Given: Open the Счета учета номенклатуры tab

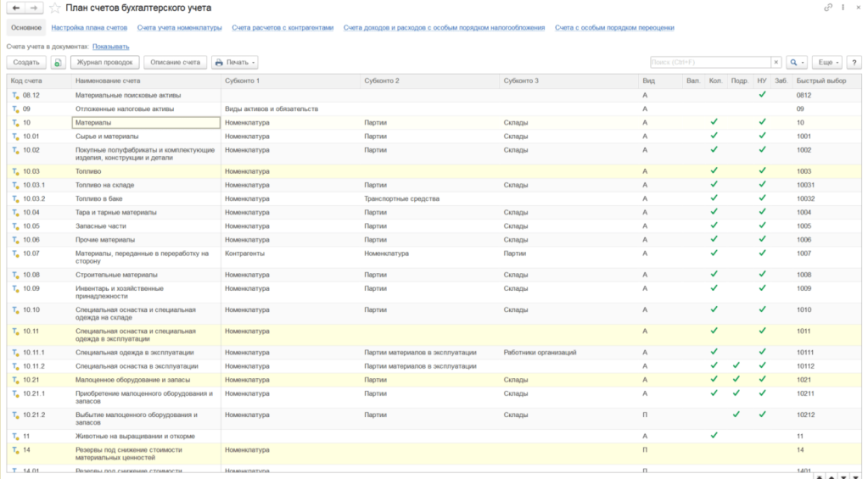Looking at the screenshot, I should 179,27.
